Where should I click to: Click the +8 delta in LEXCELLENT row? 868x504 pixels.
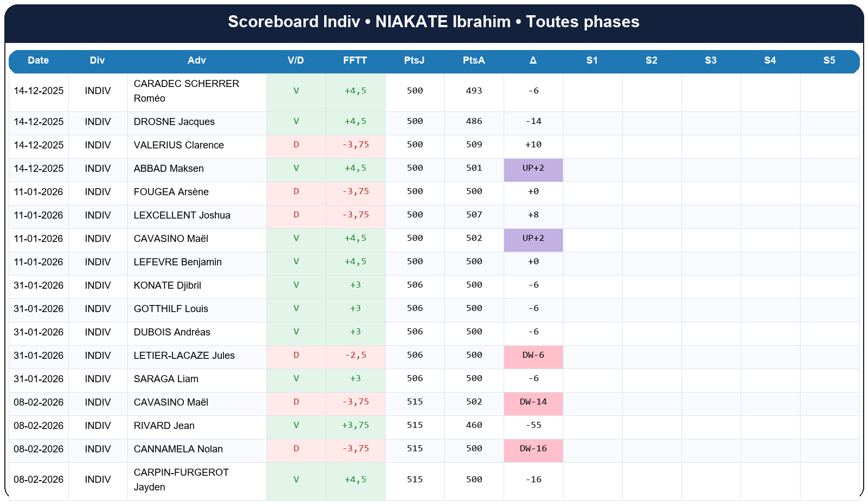pyautogui.click(x=534, y=215)
